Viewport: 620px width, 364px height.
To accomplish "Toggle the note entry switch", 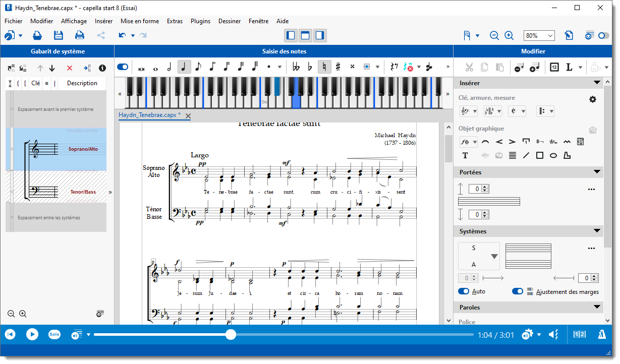I will (x=123, y=67).
